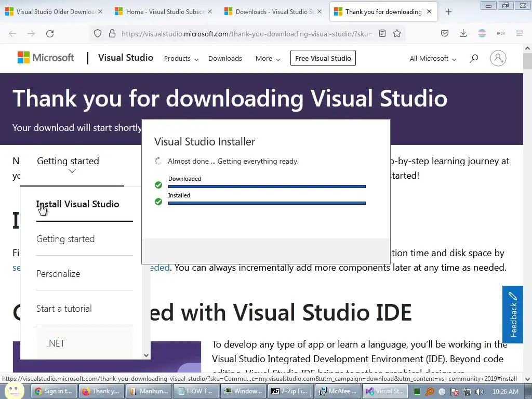Open the Downloads link in site header
The width and height of the screenshot is (532, 399).
[x=225, y=58]
